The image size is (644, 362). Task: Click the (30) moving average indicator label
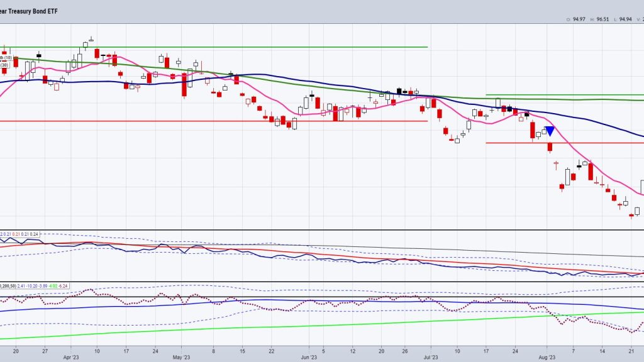(6, 65)
